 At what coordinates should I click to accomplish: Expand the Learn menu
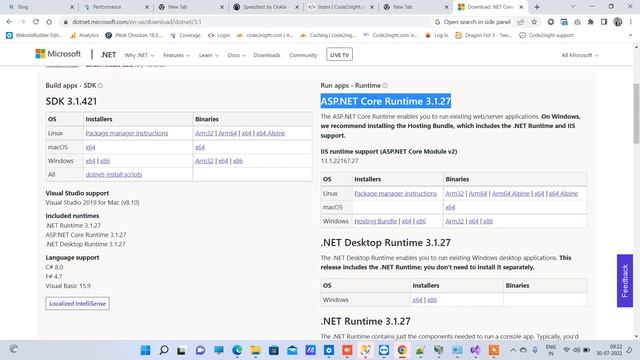click(x=209, y=55)
